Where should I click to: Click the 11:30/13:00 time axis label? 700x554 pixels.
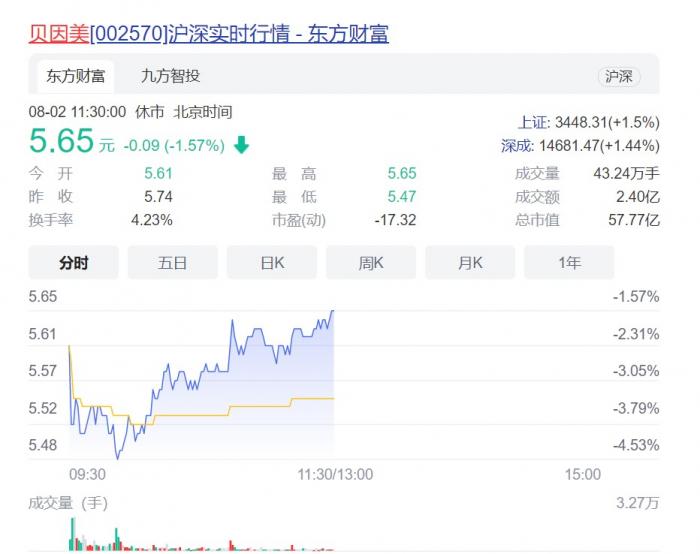[x=335, y=474]
